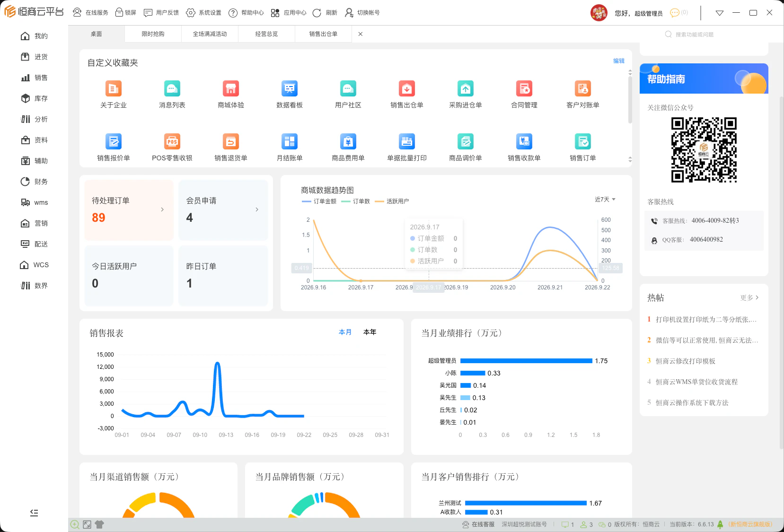Open 在线客服 in status bar
The height and width of the screenshot is (532, 784).
pos(478,524)
